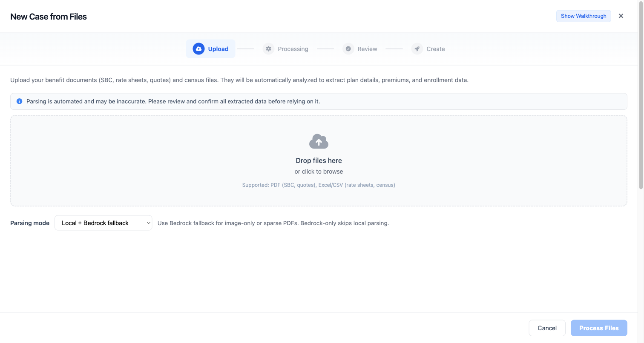Dismiss the dialog with the X icon
Image resolution: width=644 pixels, height=343 pixels.
621,16
